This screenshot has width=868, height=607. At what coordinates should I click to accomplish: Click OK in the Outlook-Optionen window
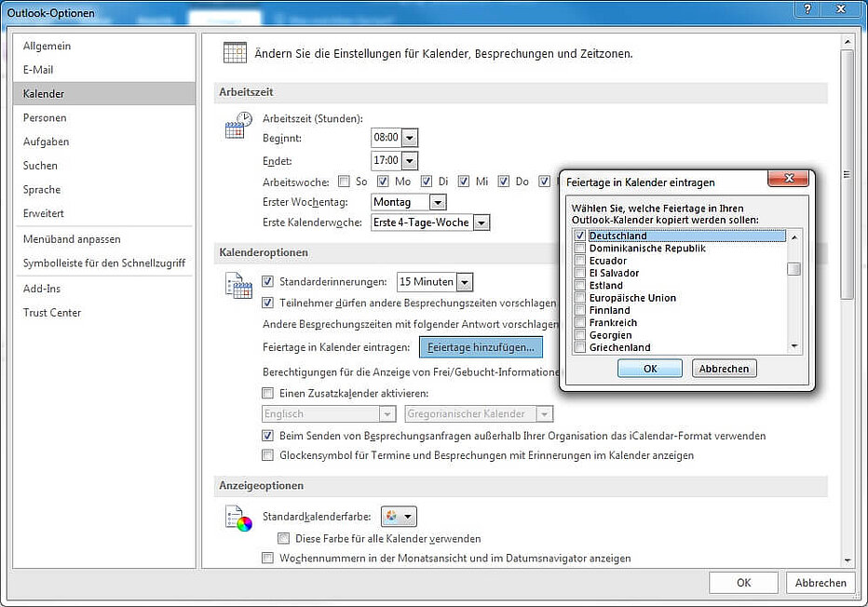744,583
